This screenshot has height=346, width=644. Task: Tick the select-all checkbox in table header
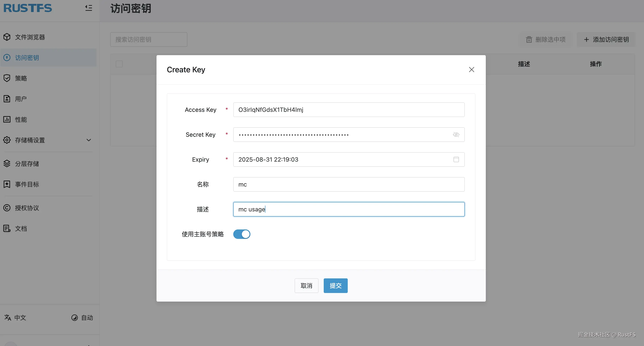pos(119,64)
